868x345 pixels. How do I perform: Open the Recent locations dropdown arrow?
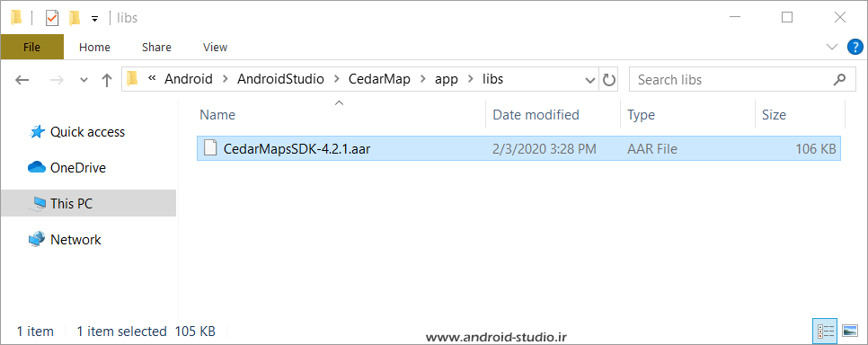84,80
